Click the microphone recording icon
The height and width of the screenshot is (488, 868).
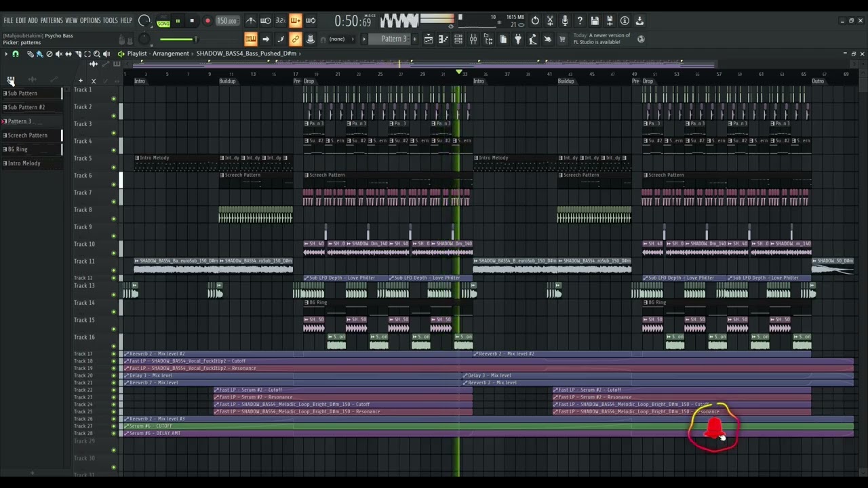click(x=565, y=20)
